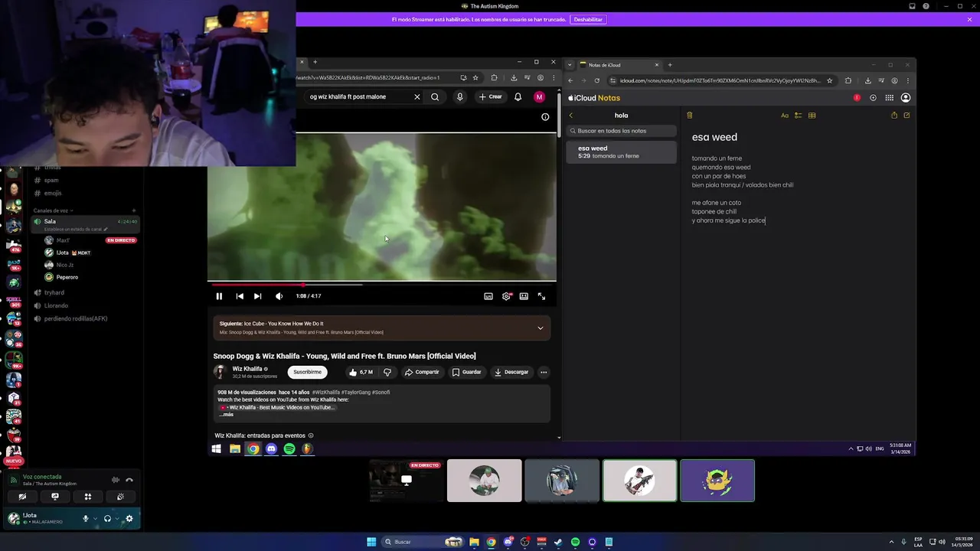This screenshot has width=980, height=551.
Task: Click the Suscribirme button
Action: click(307, 372)
